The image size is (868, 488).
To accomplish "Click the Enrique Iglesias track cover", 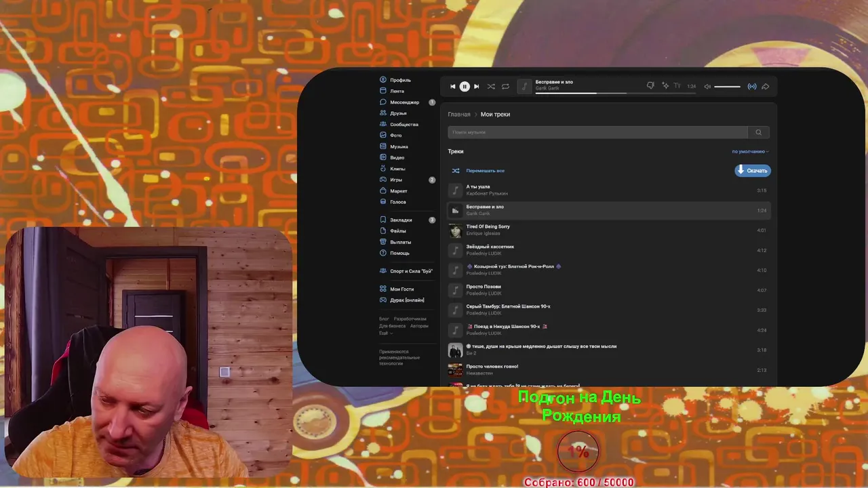I will pos(455,230).
